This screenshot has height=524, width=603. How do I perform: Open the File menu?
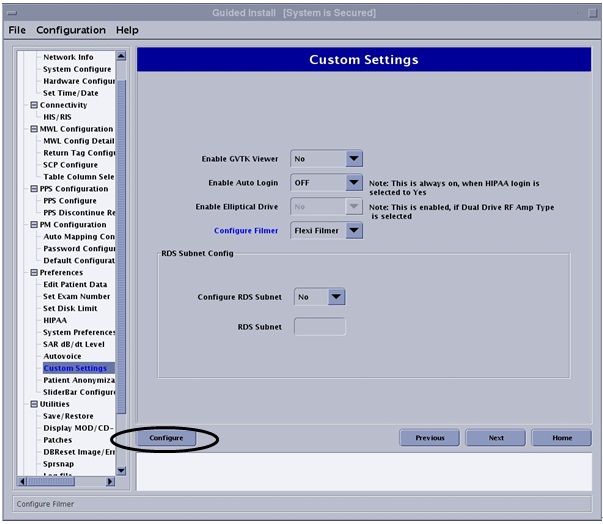click(x=17, y=30)
